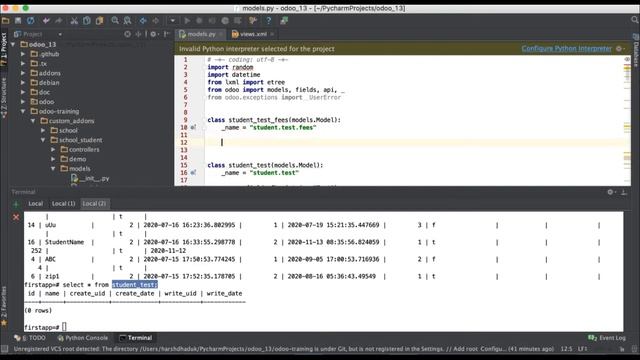
Task: Open the Favorites side tab
Action: [x=4, y=306]
